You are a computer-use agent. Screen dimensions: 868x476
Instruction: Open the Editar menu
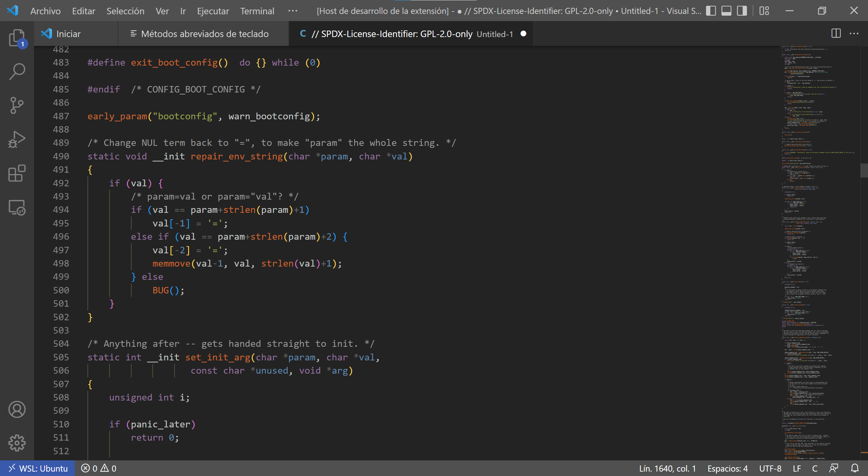tap(84, 11)
